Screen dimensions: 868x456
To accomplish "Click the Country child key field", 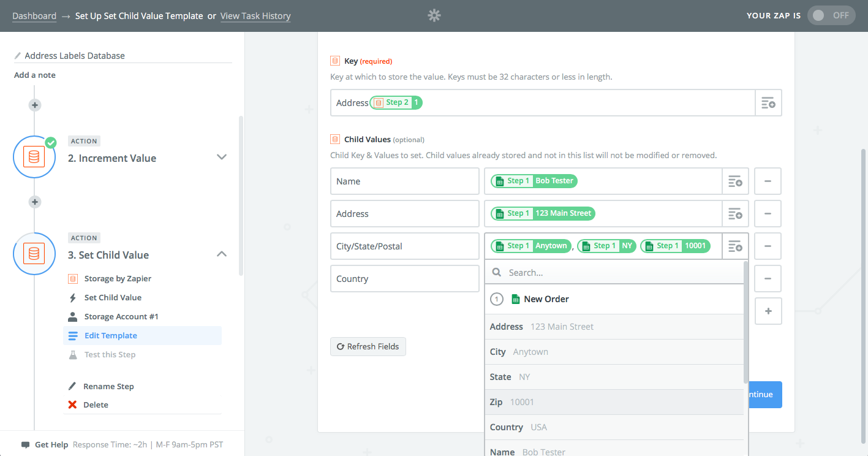I will [404, 279].
